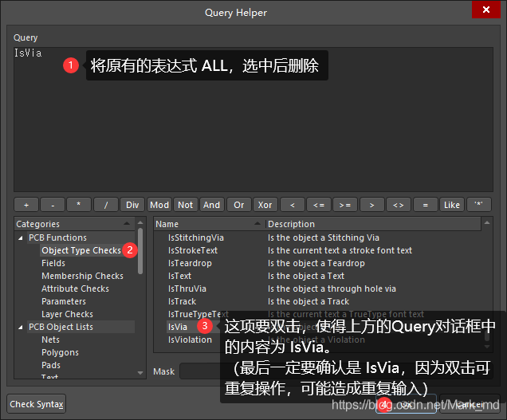
Task: Select IsThruVia in the function list
Action: pyautogui.click(x=187, y=289)
